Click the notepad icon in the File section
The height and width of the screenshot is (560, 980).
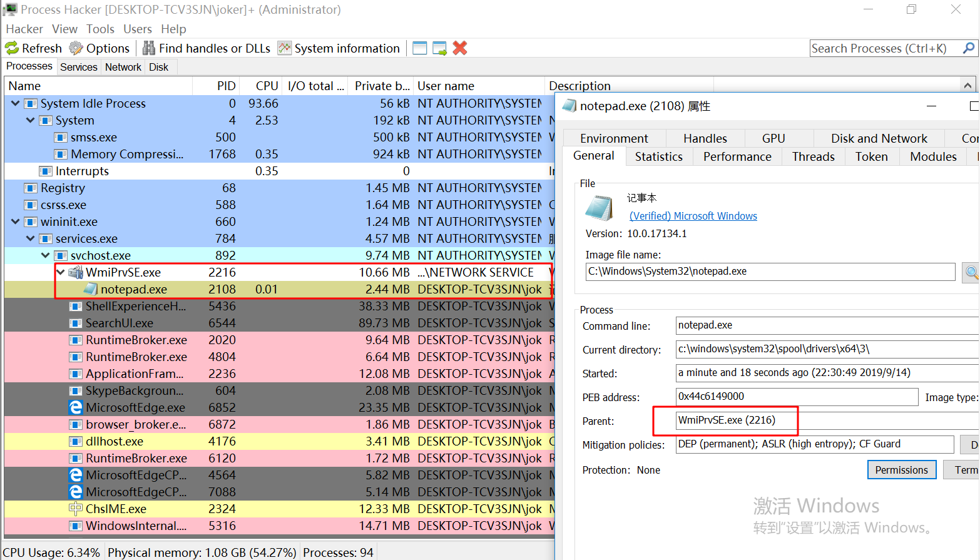coord(599,207)
